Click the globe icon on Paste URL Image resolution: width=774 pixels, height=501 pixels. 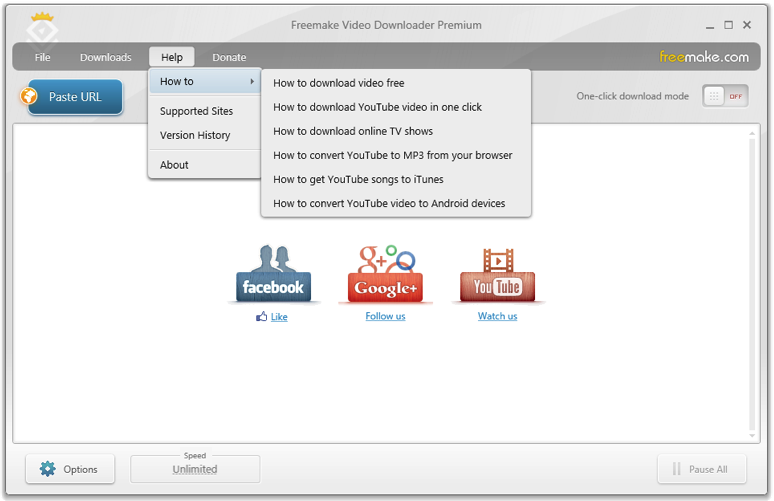[x=29, y=96]
